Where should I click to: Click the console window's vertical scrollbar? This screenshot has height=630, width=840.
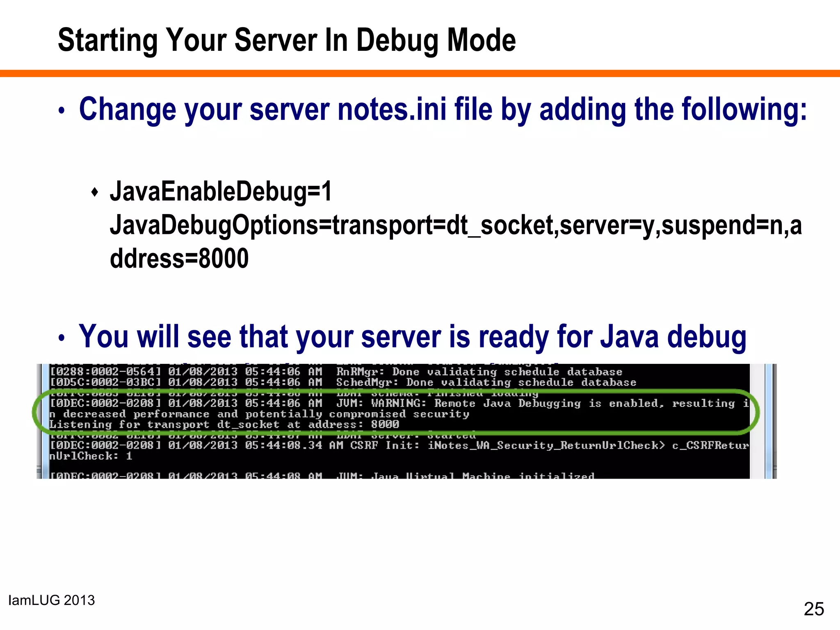(x=757, y=421)
